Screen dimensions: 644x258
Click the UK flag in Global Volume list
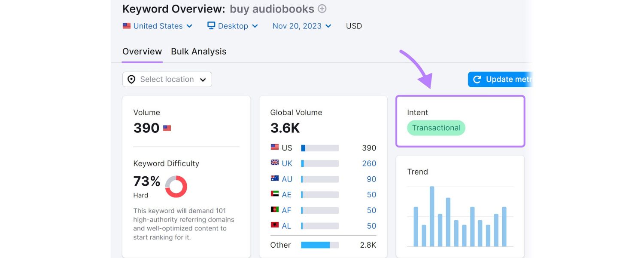pos(275,163)
